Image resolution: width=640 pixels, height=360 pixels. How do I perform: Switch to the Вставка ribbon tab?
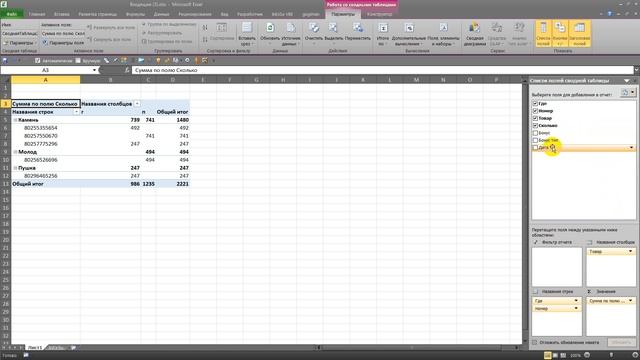coord(62,14)
